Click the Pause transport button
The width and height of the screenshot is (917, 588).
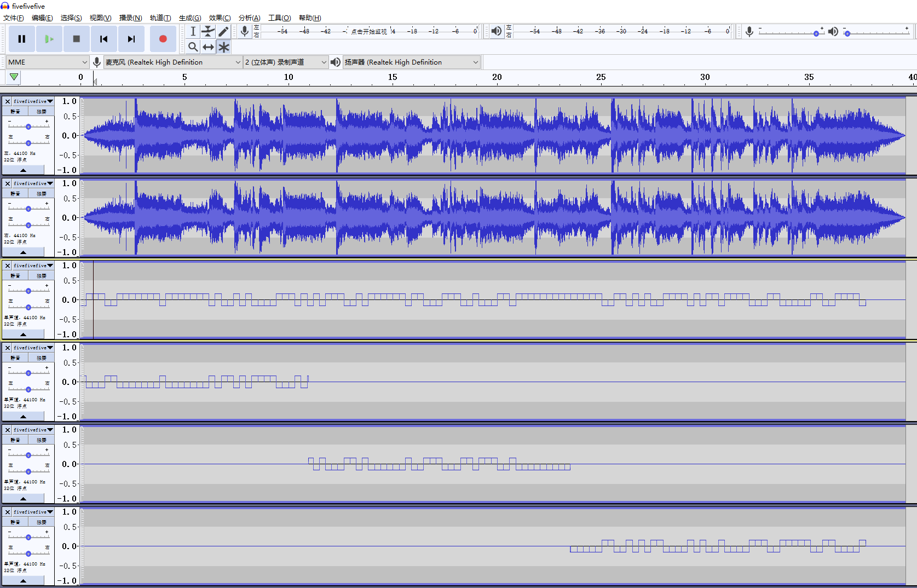click(22, 39)
